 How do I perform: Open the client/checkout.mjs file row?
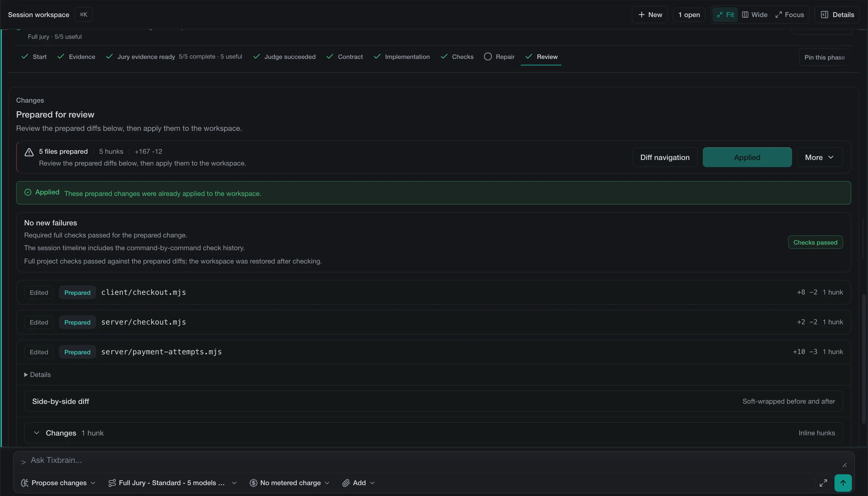click(x=433, y=292)
